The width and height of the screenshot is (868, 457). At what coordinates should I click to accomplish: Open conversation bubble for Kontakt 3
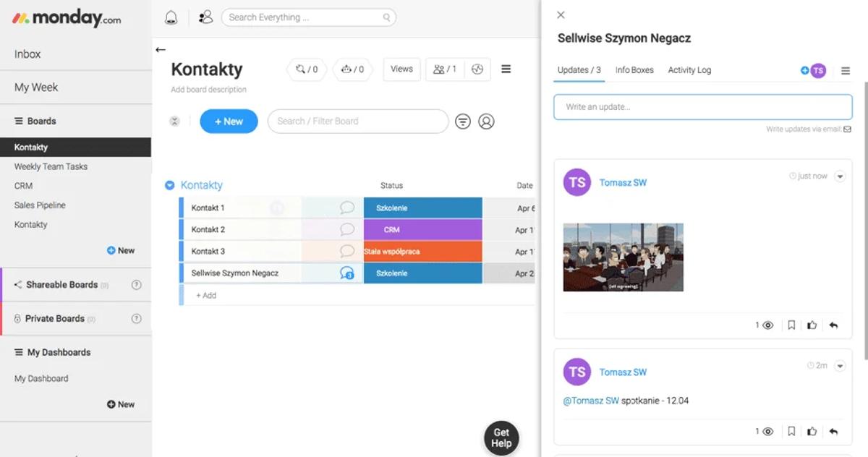pyautogui.click(x=347, y=251)
